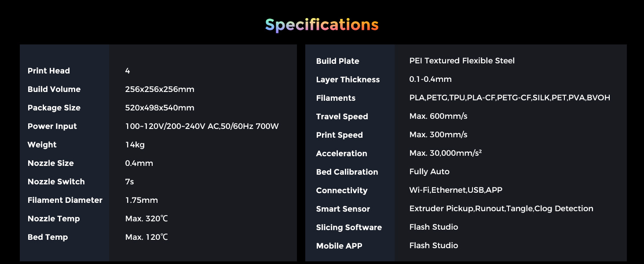Select the Build Plate value PEI Textured Flexible Steel

(x=462, y=61)
